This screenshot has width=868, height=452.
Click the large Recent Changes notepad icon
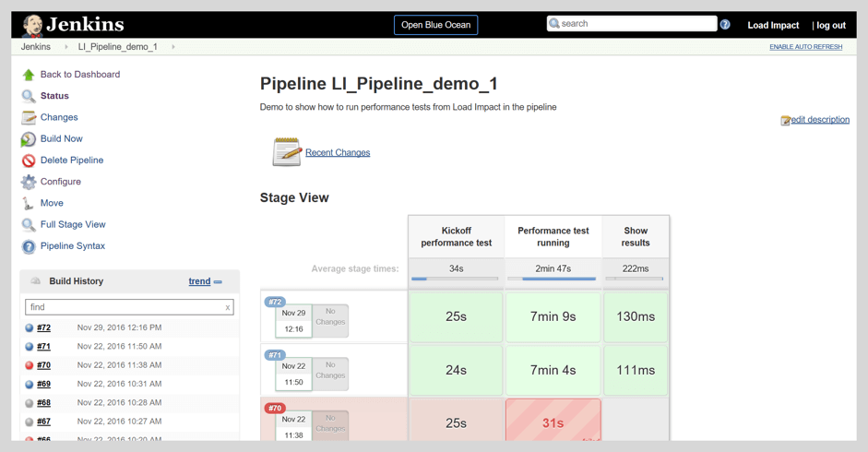tap(287, 152)
